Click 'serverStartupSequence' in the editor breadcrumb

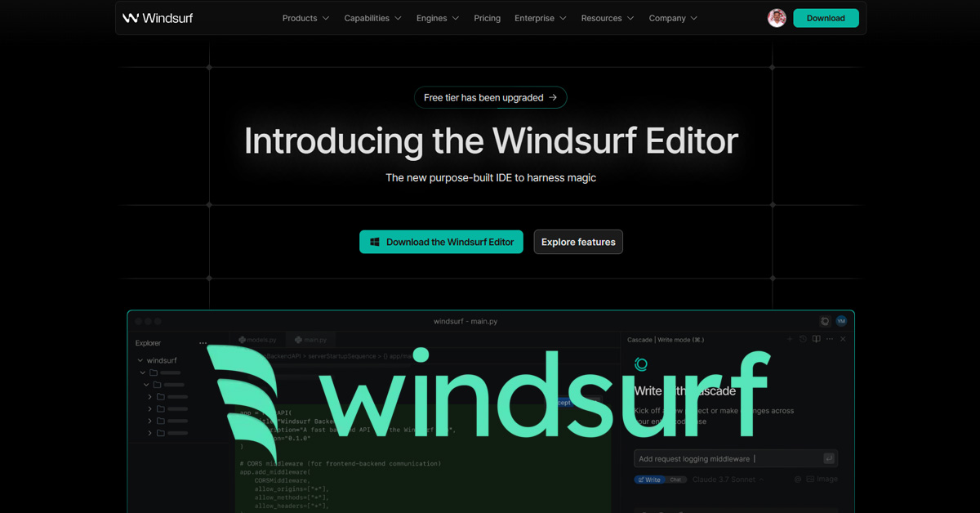[x=343, y=356]
